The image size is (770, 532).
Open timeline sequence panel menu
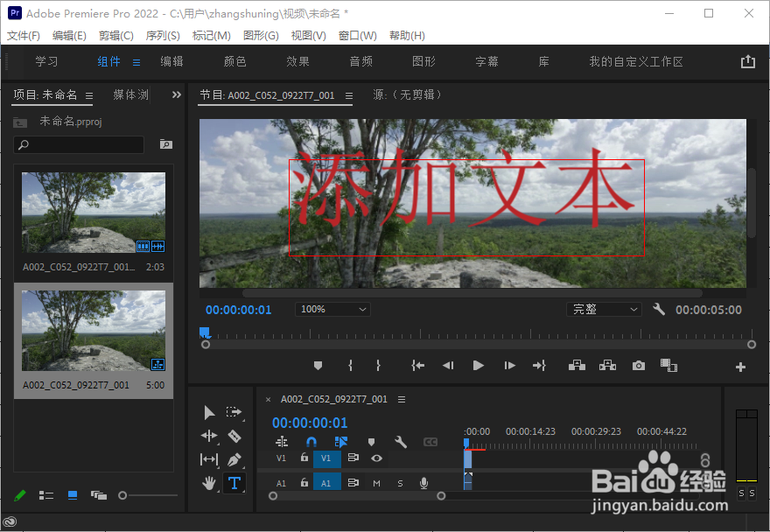pyautogui.click(x=402, y=400)
